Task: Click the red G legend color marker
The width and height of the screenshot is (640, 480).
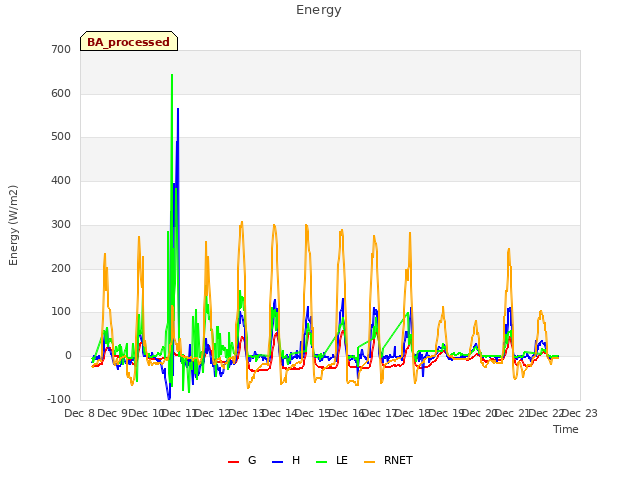Action: pos(233,462)
